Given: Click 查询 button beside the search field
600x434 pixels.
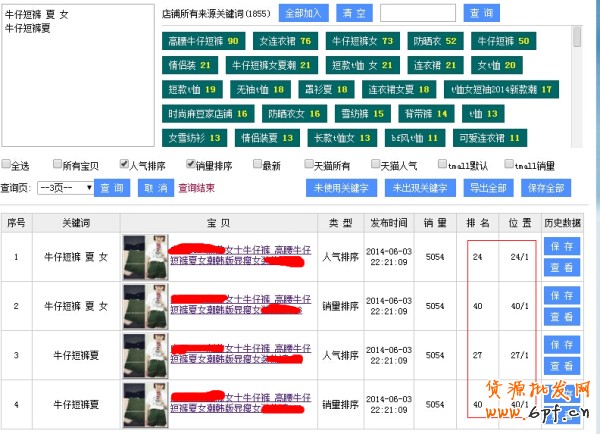Looking at the screenshot, I should pyautogui.click(x=481, y=13).
